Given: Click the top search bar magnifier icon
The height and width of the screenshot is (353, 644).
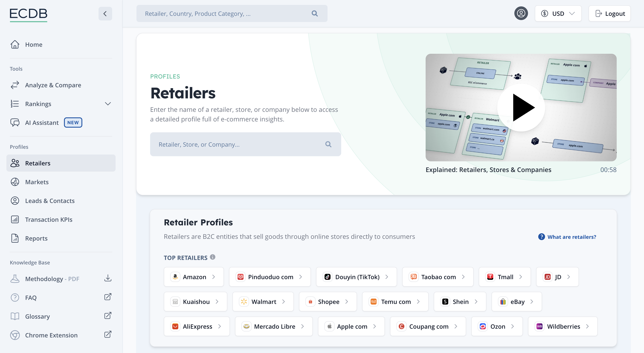Looking at the screenshot, I should pyautogui.click(x=315, y=13).
